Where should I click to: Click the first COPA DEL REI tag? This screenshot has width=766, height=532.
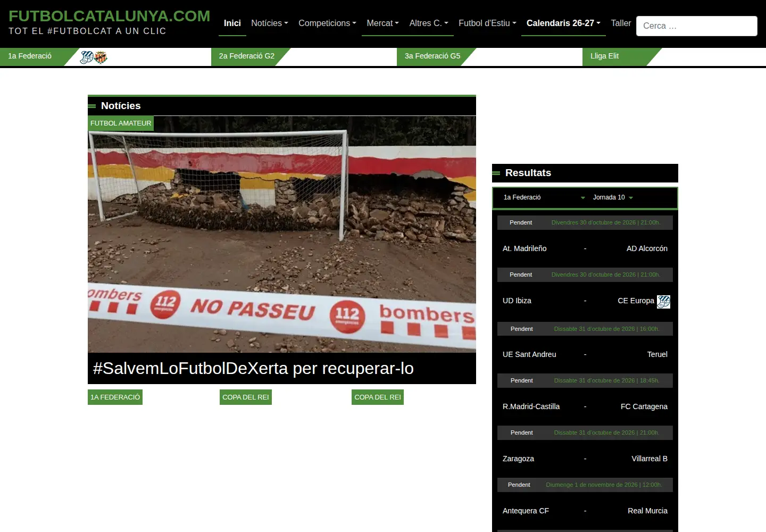pos(246,397)
